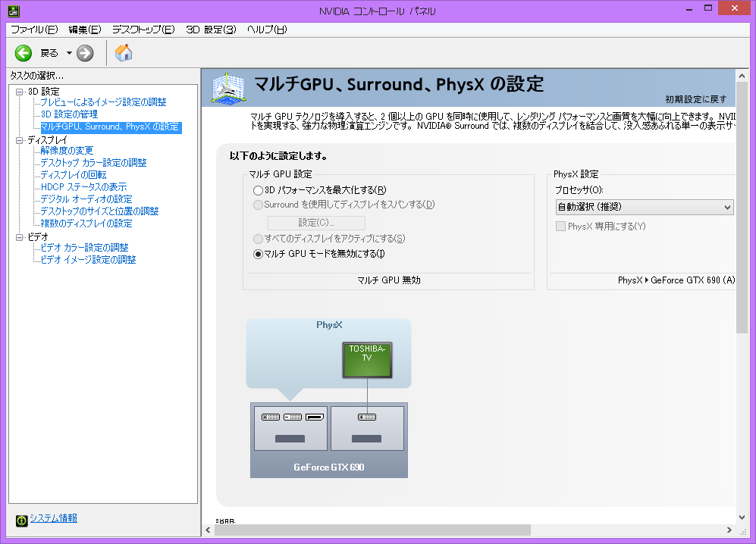
Task: Open the Home icon in toolbar
Action: click(x=124, y=52)
